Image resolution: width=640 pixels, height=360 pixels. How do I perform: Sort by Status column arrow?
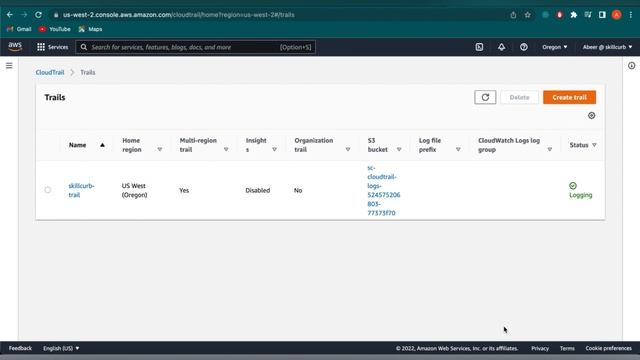point(594,145)
